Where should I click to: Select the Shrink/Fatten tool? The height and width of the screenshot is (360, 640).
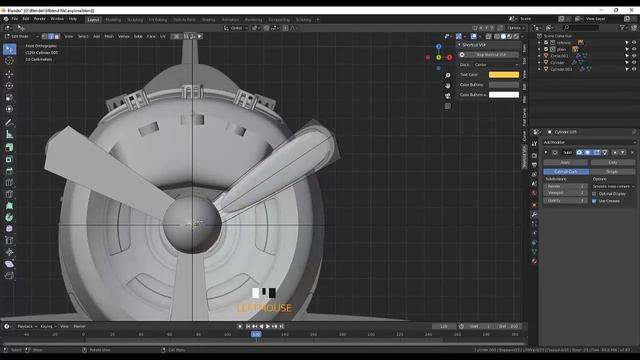click(9, 252)
